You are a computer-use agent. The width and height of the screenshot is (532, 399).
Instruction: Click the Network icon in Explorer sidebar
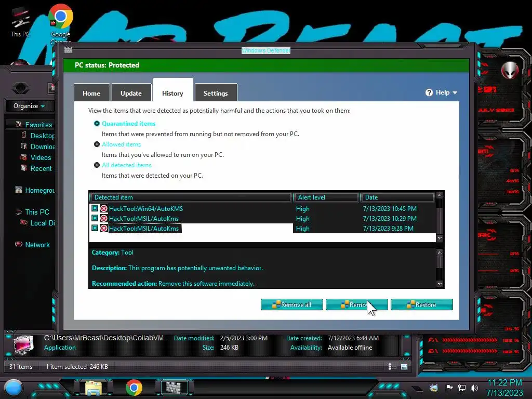pyautogui.click(x=19, y=244)
